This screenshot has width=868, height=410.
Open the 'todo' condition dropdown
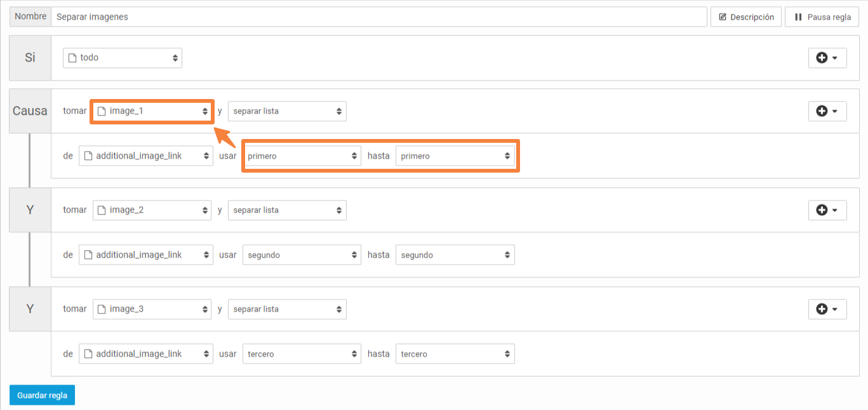click(x=123, y=58)
